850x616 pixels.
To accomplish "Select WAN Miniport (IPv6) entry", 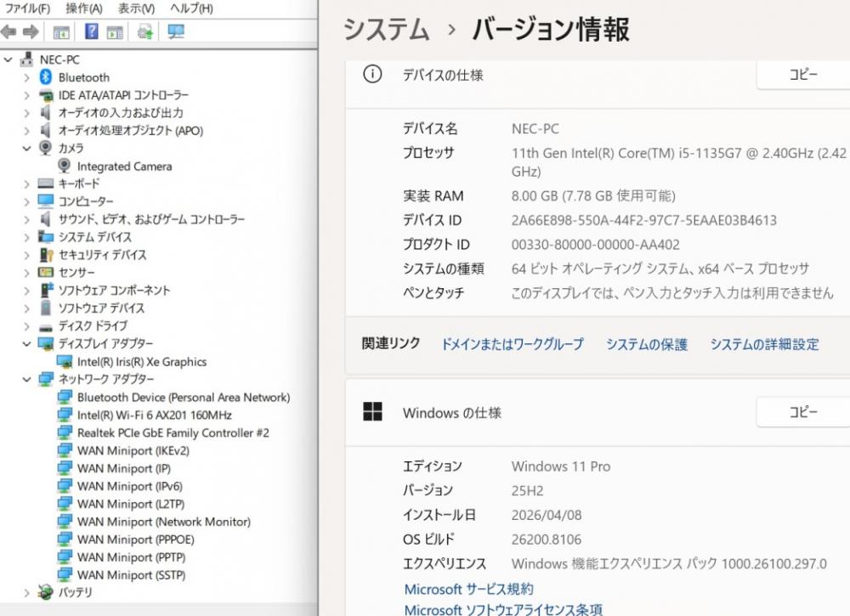I will [129, 487].
